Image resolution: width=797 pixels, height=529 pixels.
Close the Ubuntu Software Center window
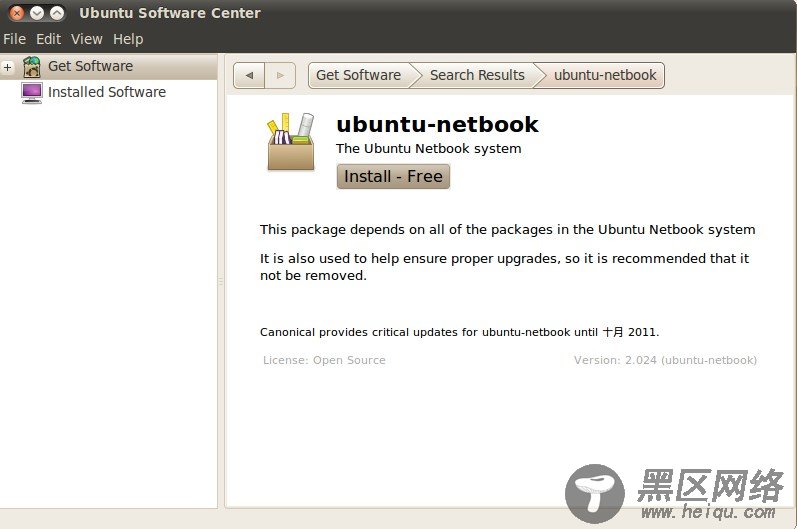point(17,13)
